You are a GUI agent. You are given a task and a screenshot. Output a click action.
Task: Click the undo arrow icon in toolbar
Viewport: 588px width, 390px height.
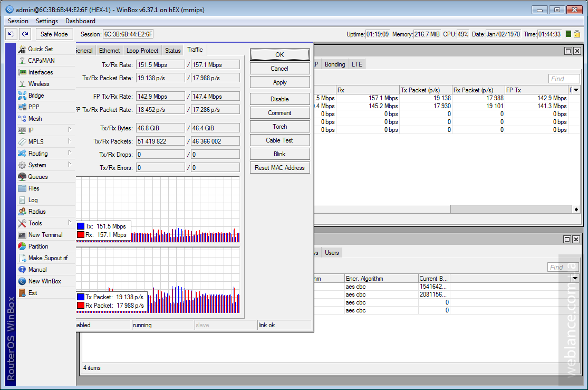(11, 34)
